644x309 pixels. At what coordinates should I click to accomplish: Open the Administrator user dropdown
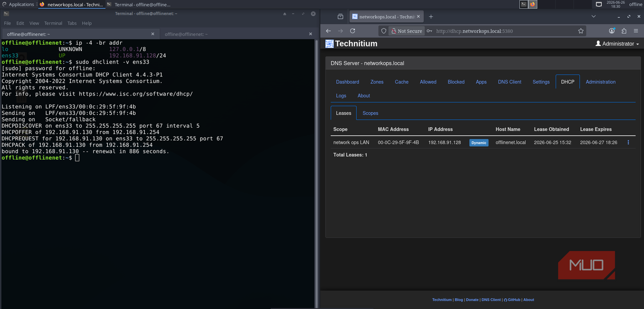pos(617,44)
